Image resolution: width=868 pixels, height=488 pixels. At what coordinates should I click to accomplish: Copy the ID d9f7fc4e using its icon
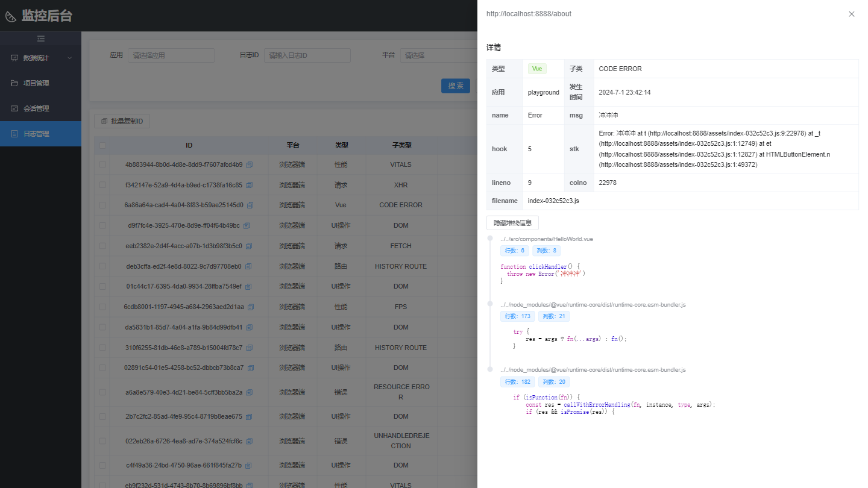pos(246,226)
